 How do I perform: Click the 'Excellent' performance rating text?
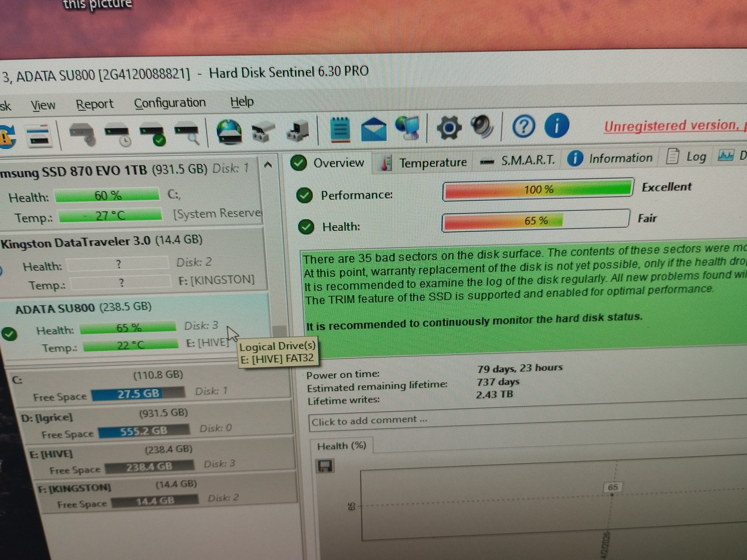(667, 187)
